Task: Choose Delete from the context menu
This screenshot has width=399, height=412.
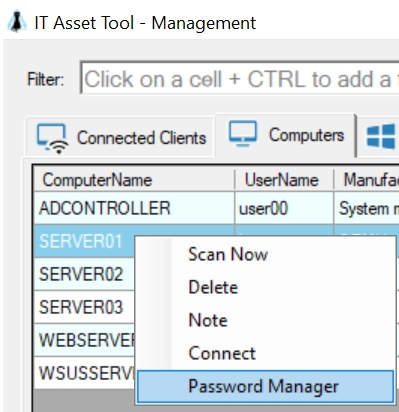Action: [266, 287]
